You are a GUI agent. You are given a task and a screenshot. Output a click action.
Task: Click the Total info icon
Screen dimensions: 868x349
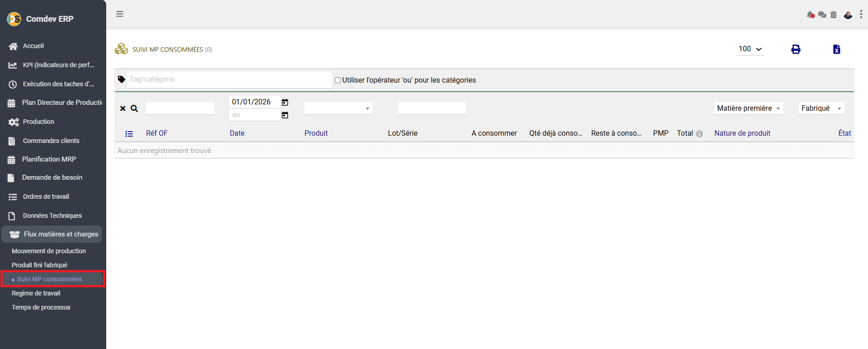click(699, 134)
